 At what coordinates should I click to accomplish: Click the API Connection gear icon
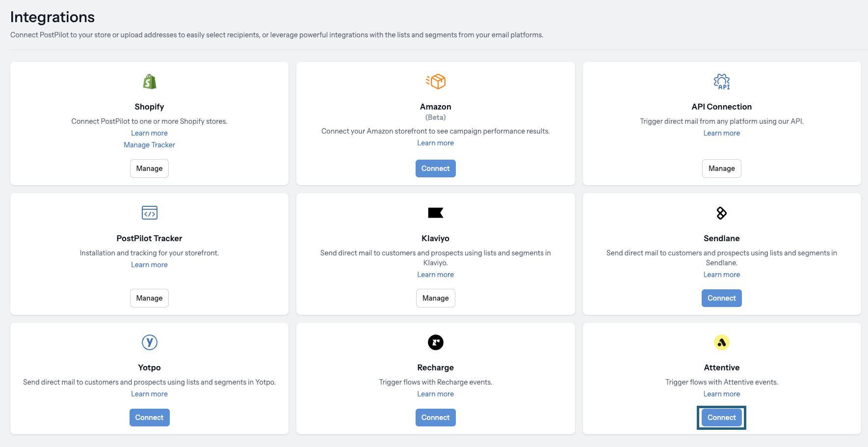[722, 82]
